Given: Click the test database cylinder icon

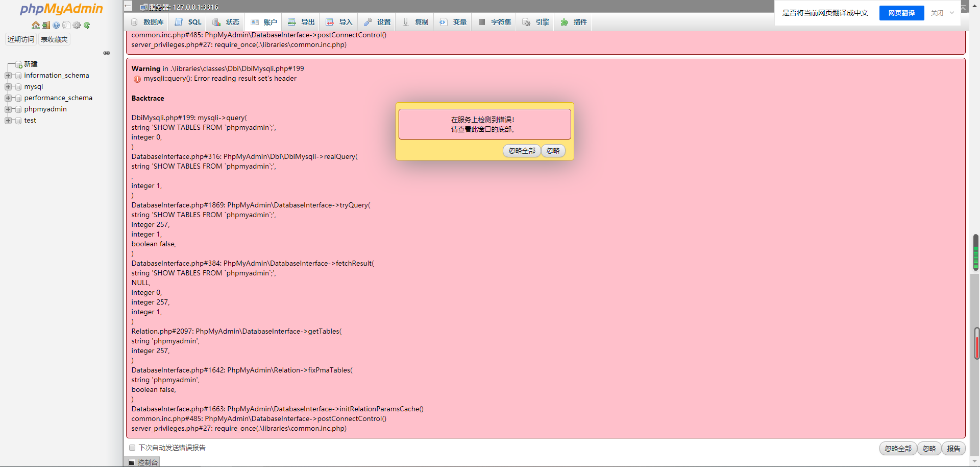Looking at the screenshot, I should [18, 121].
